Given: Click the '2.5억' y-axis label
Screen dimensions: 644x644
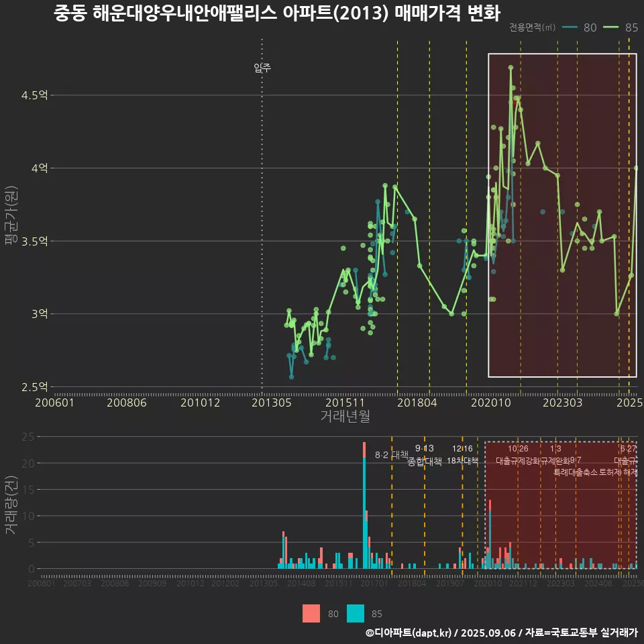Looking at the screenshot, I should click(x=34, y=387).
